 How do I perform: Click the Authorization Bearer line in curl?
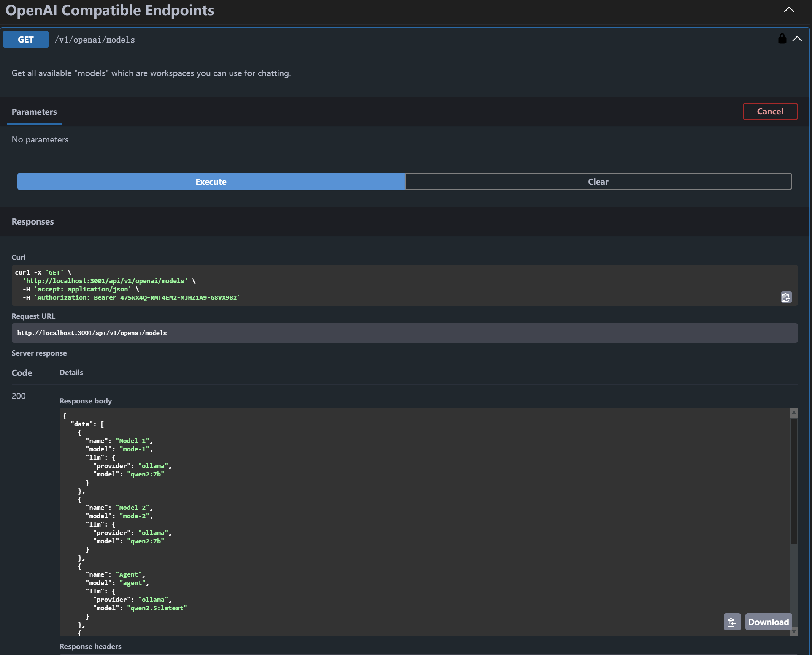[x=131, y=297]
